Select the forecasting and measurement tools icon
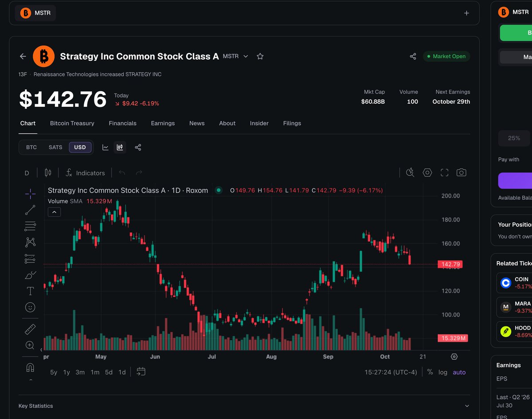532x419 pixels. 30,259
